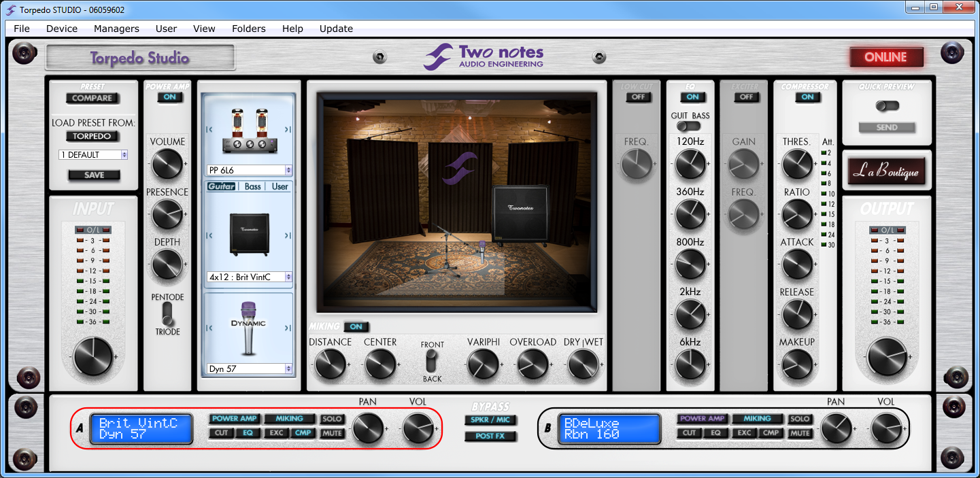Click the ONLINE status button
This screenshot has width=980, height=478.
[x=886, y=57]
